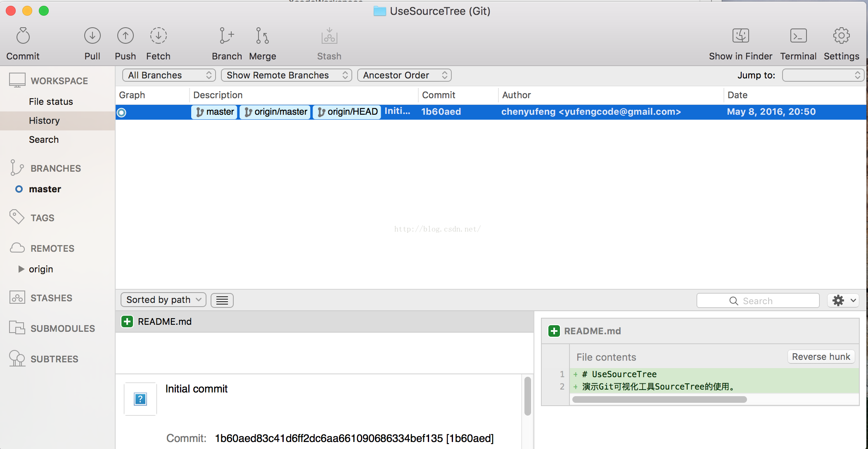Select the current master branch indicator
868x449 pixels.
tap(19, 189)
